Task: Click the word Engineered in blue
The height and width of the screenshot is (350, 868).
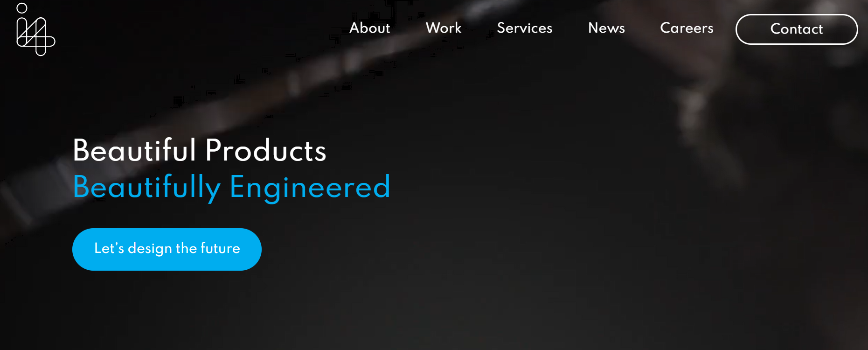Action: [x=310, y=188]
